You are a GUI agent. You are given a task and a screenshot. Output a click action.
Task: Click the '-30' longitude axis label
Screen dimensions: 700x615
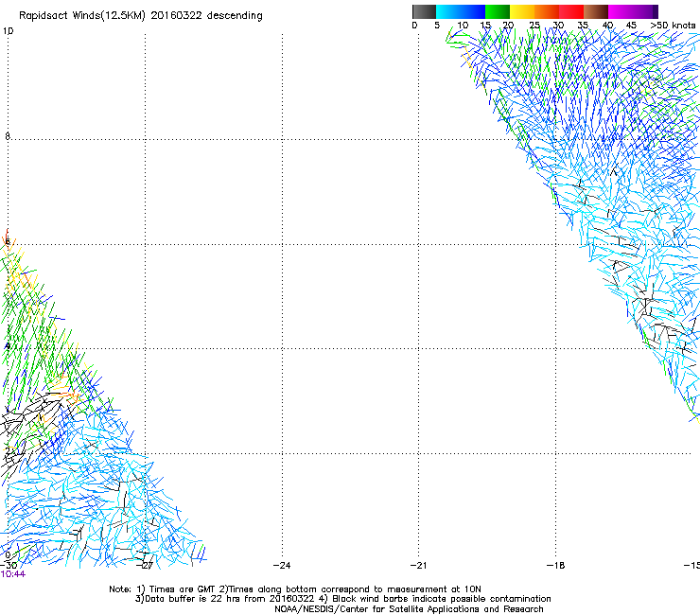tap(8, 565)
